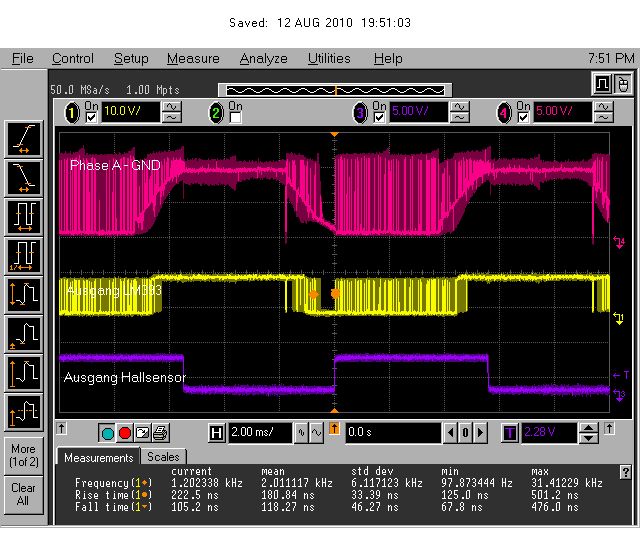Open the Measure menu
The height and width of the screenshot is (544, 640).
(x=193, y=58)
